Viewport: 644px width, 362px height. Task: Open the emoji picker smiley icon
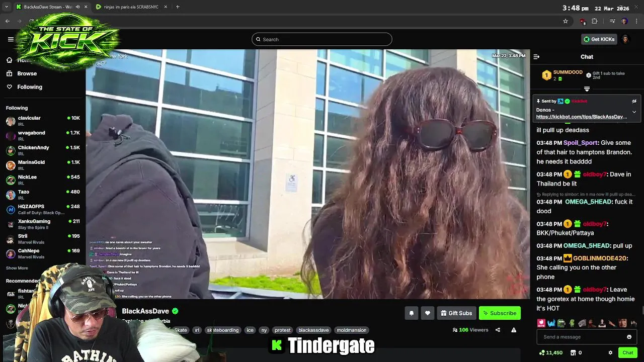pyautogui.click(x=629, y=337)
